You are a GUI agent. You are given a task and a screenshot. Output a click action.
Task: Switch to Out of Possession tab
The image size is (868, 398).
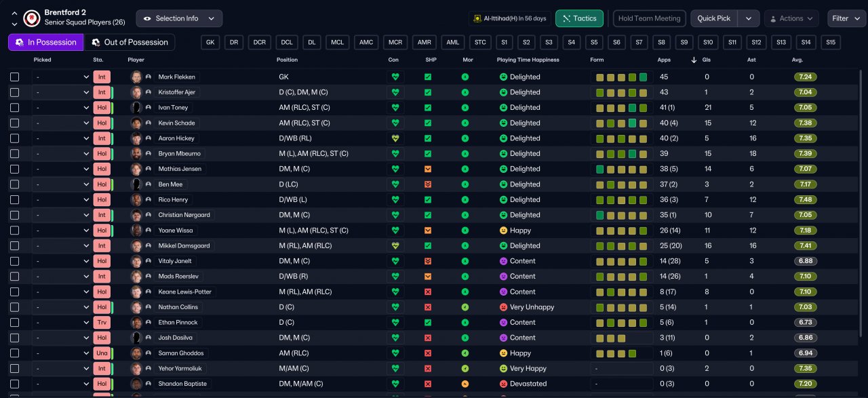pos(130,42)
